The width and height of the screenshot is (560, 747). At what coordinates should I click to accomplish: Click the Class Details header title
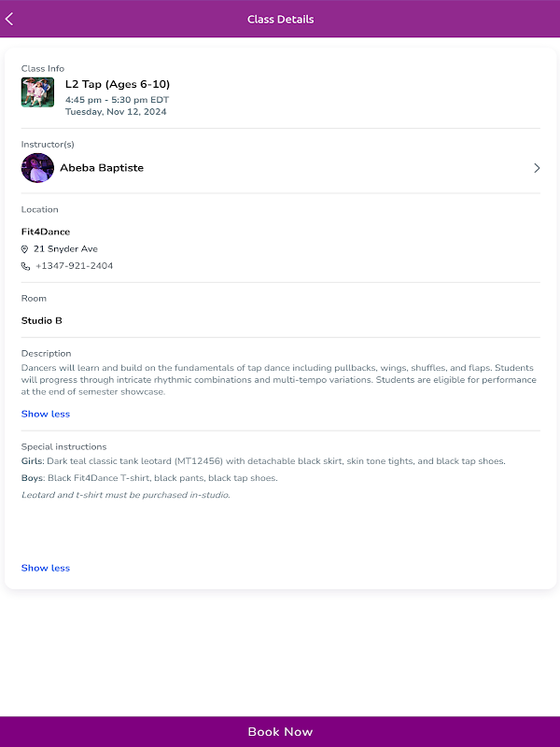[280, 19]
